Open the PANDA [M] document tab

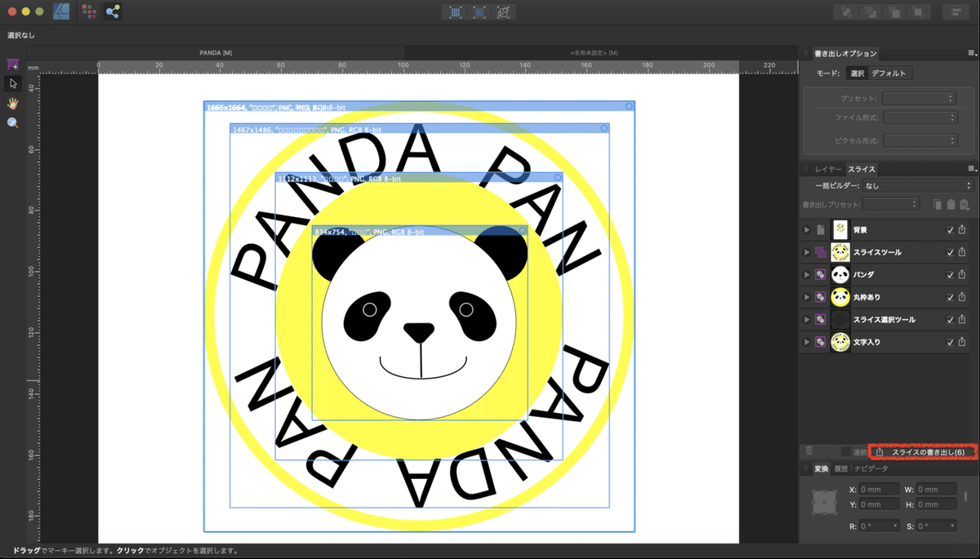click(216, 53)
